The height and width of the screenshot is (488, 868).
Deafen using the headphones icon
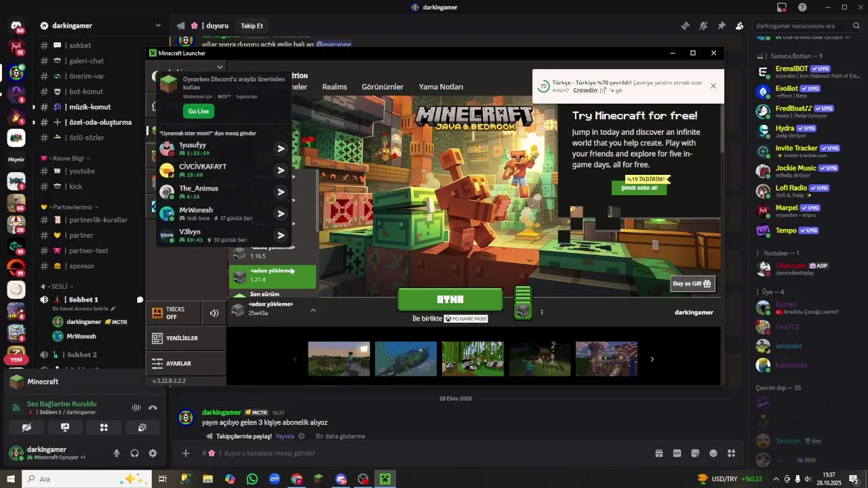pyautogui.click(x=134, y=453)
